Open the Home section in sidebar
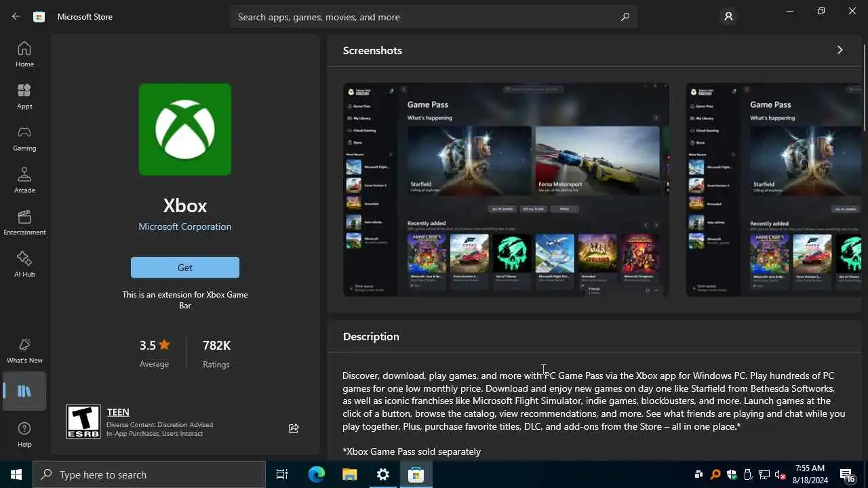This screenshot has height=488, width=868. tap(24, 54)
